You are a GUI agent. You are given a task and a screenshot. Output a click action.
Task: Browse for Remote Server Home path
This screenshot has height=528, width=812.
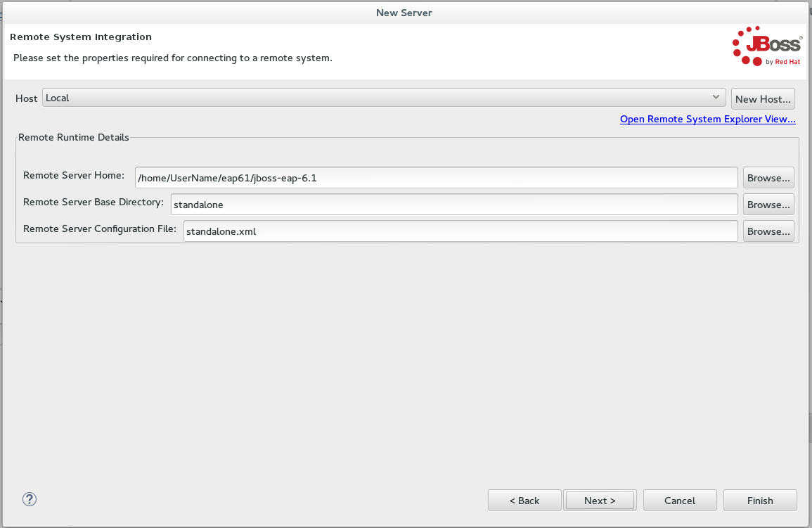click(x=768, y=178)
